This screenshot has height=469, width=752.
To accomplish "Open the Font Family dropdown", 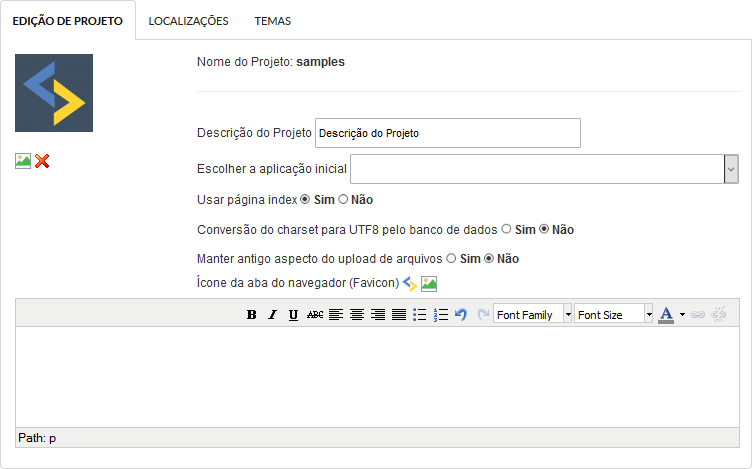I will pos(568,314).
